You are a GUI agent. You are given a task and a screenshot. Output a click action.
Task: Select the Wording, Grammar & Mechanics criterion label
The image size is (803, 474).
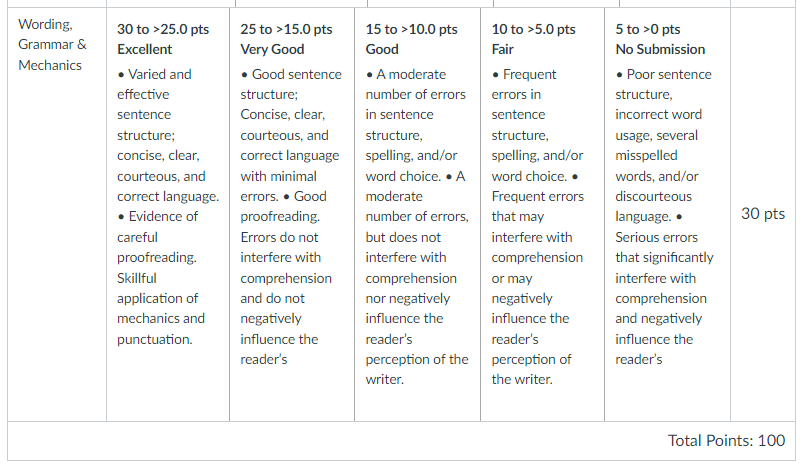click(x=52, y=45)
